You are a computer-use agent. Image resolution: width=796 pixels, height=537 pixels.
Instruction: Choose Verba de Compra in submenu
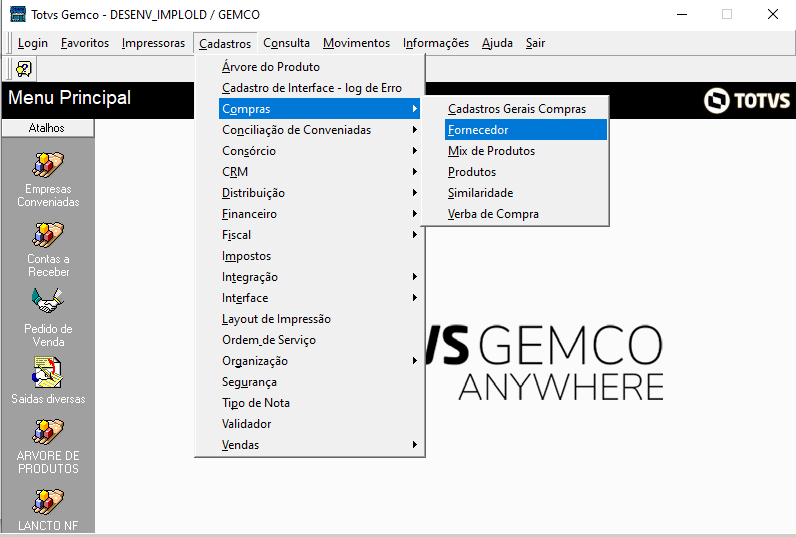coord(525,214)
